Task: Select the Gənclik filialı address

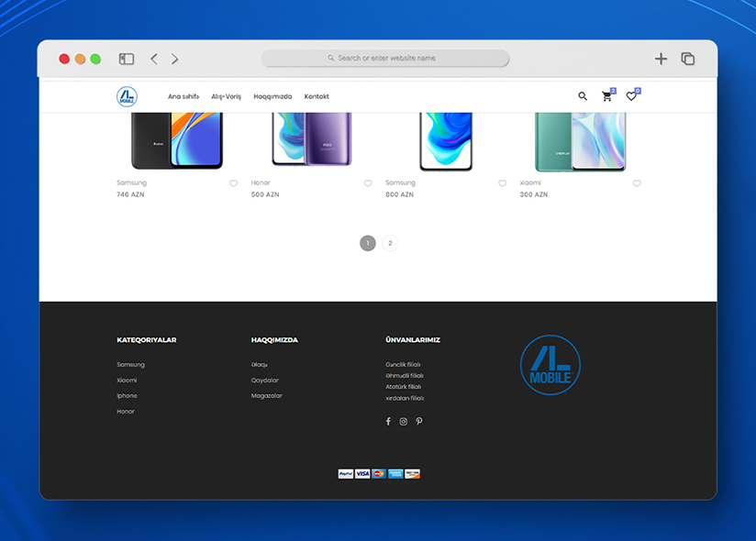Action: (x=403, y=365)
